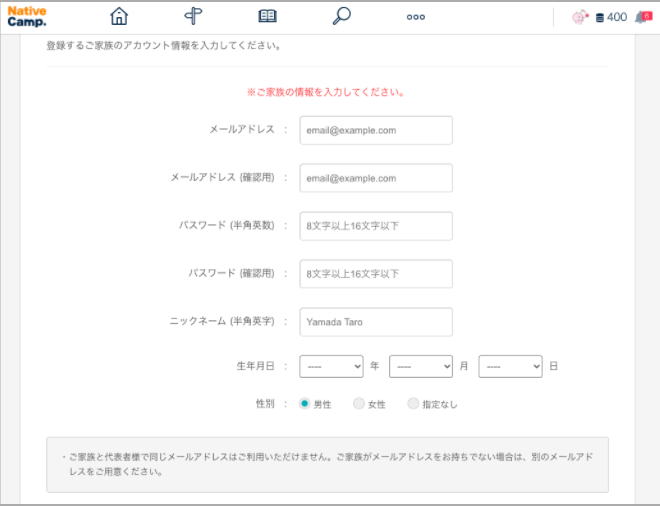Open the open-book textbook icon
This screenshot has height=507, width=660.
[267, 16]
